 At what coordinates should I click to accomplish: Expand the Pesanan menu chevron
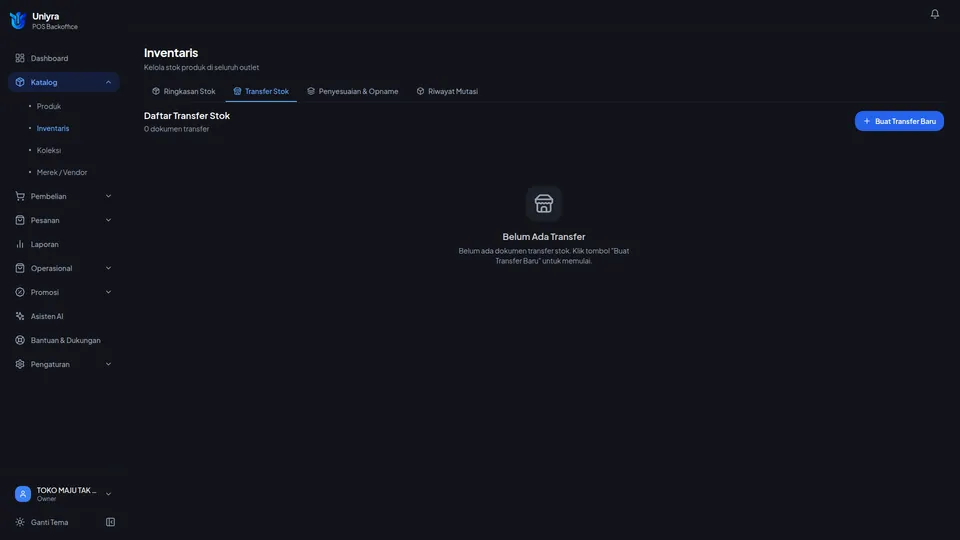pyautogui.click(x=108, y=220)
